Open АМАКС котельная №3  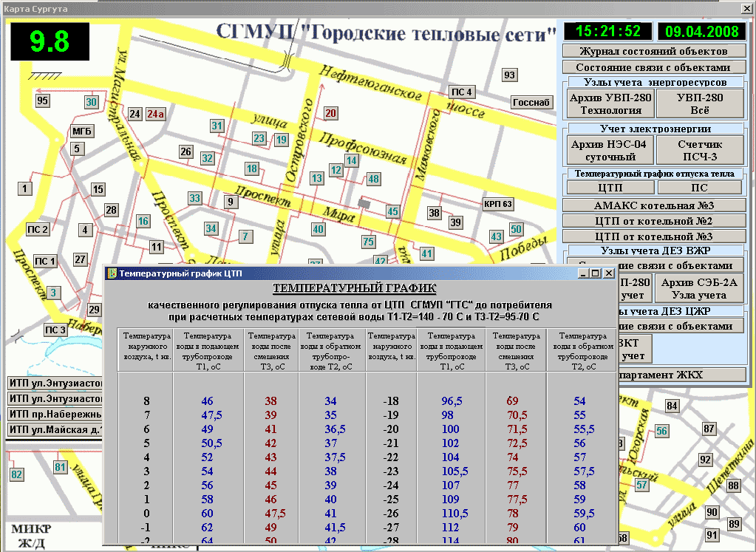click(x=653, y=205)
